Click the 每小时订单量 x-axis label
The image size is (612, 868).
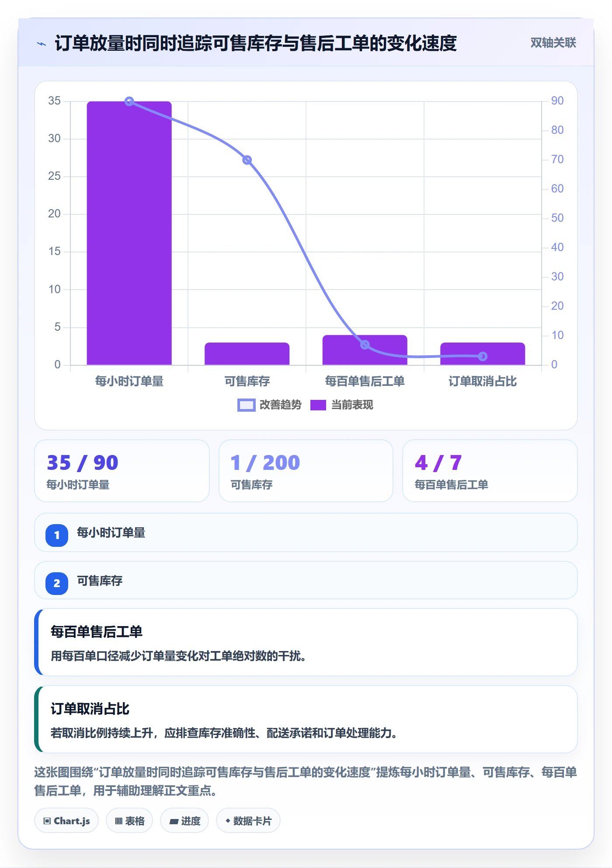129,381
